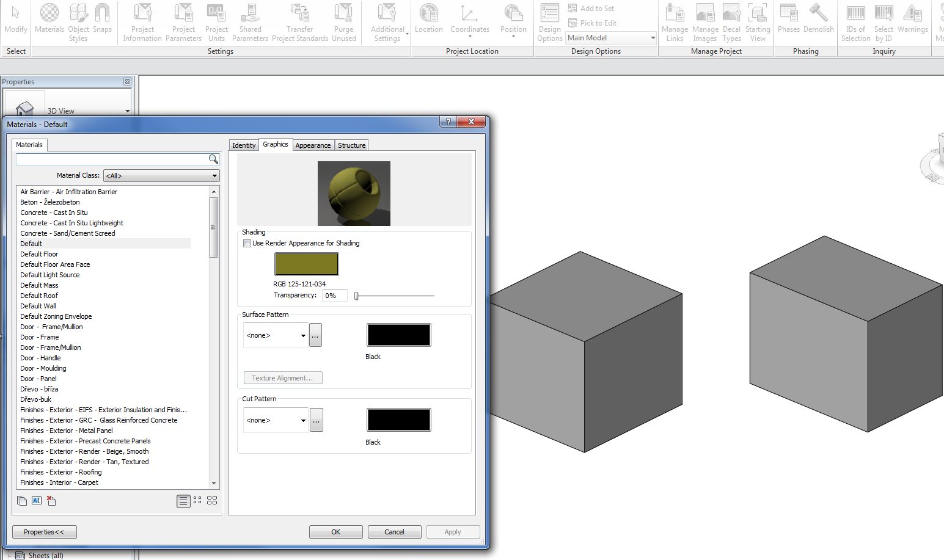Image resolution: width=944 pixels, height=560 pixels.
Task: Collapse the panel with Properties<< button
Action: [x=44, y=532]
